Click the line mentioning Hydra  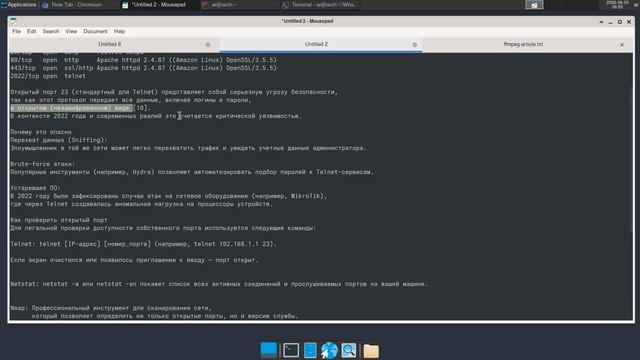192,172
